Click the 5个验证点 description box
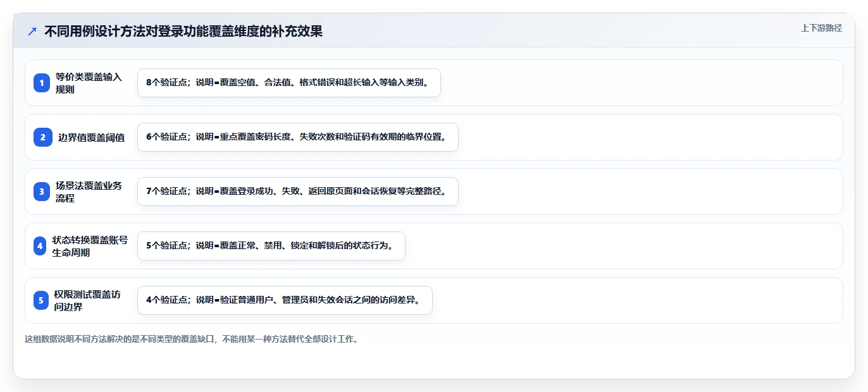This screenshot has width=868, height=392. click(x=271, y=246)
